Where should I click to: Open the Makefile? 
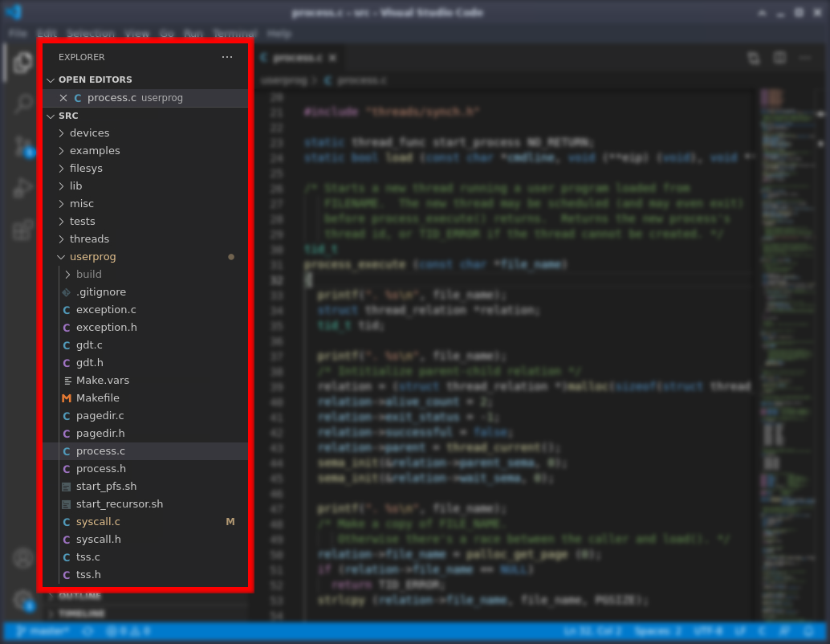(145, 397)
